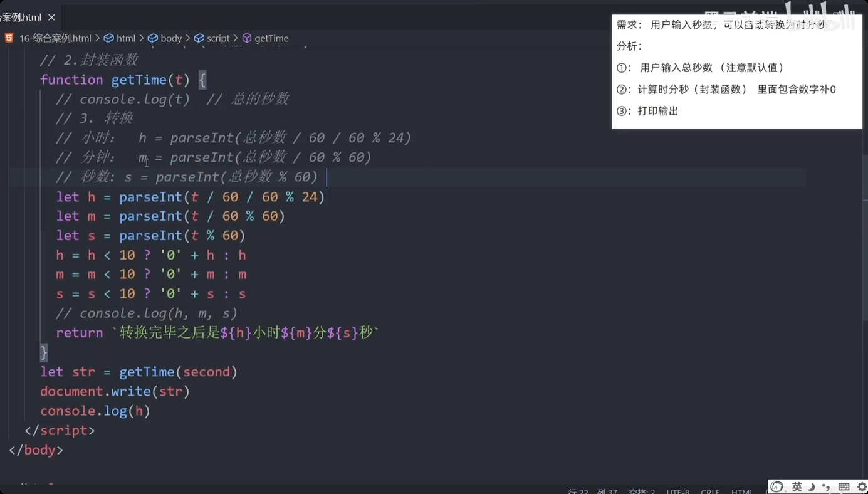Screen dimensions: 868x494
Task: Click the comment starting '// 小时: h = parseInt'
Action: click(233, 138)
